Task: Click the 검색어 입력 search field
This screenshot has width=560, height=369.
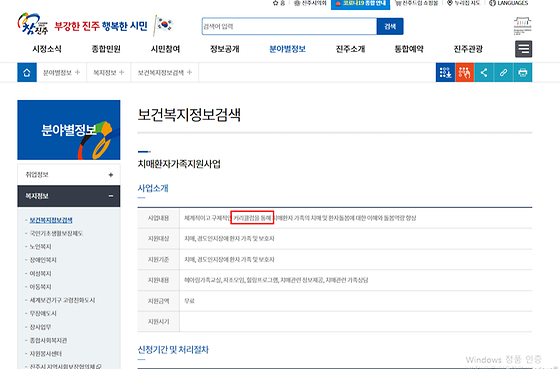Action: click(289, 26)
